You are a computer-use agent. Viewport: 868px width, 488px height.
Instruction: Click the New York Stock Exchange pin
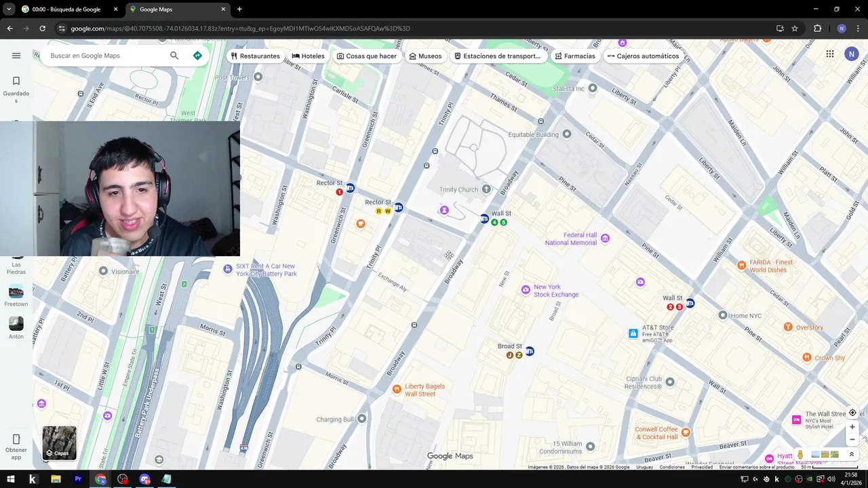pyautogui.click(x=526, y=290)
